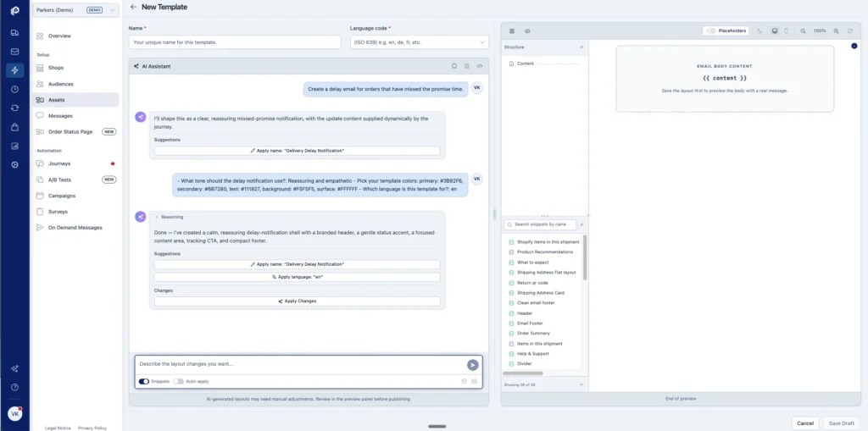Zoom out the preview with the minus magnifier
Image resolution: width=868 pixels, height=431 pixels.
804,31
